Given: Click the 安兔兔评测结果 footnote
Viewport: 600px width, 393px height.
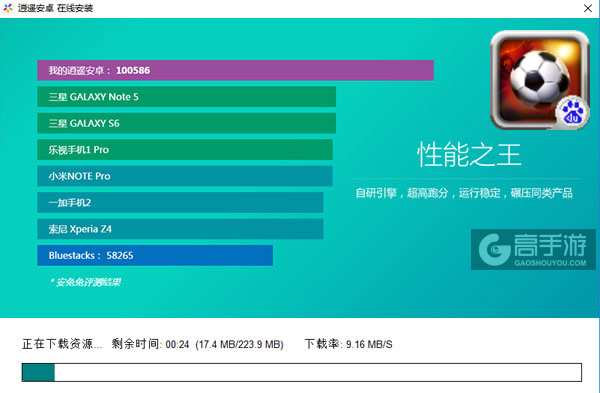Looking at the screenshot, I should point(85,282).
